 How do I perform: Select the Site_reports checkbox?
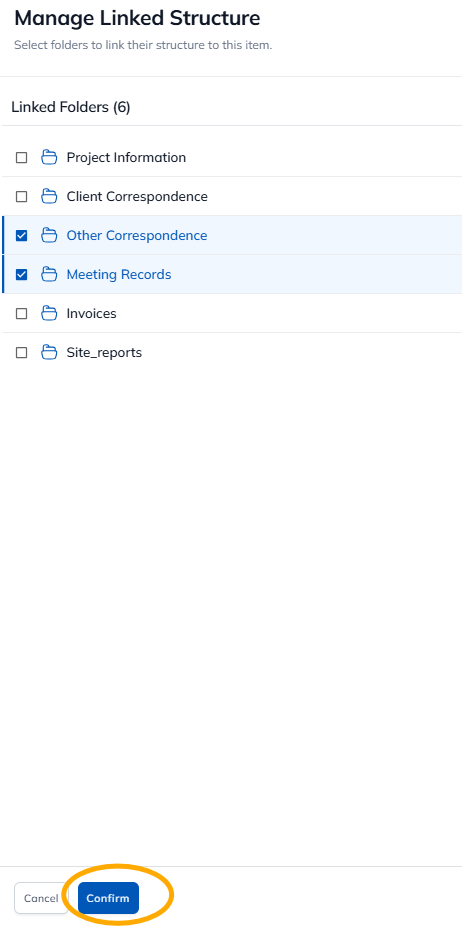point(21,352)
